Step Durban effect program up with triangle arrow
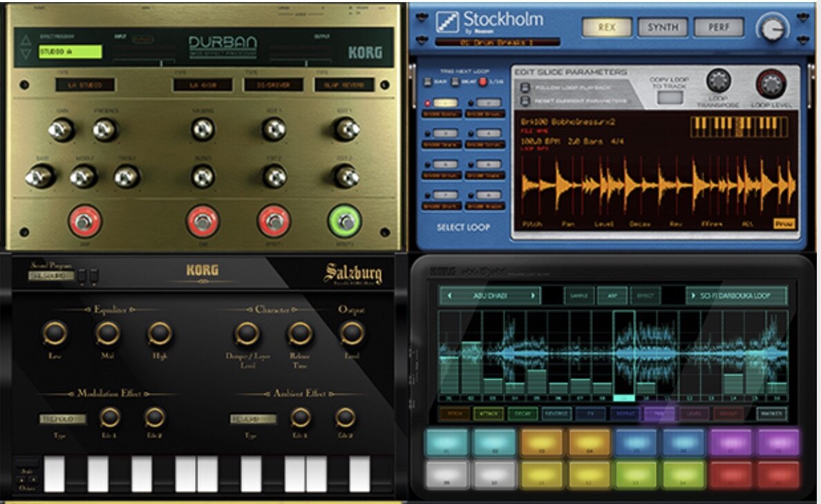Image resolution: width=821 pixels, height=504 pixels. pos(25,40)
